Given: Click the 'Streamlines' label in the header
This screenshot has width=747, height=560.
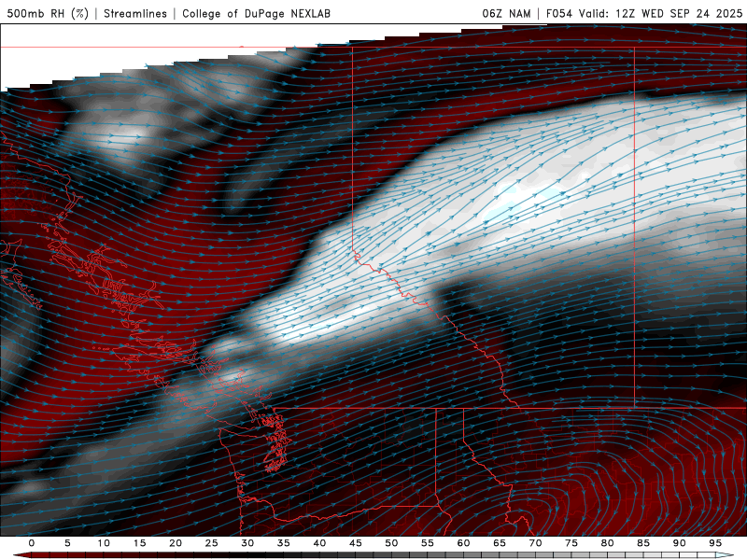Looking at the screenshot, I should tap(135, 13).
